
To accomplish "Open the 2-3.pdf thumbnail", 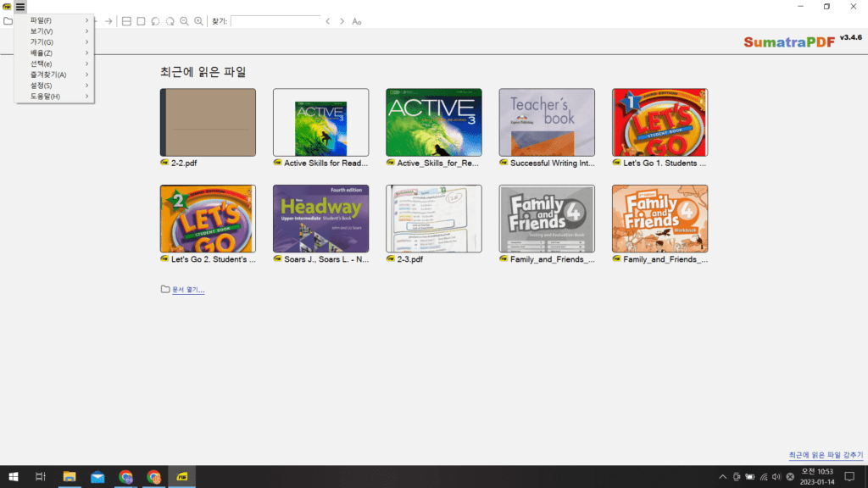I will coord(434,219).
